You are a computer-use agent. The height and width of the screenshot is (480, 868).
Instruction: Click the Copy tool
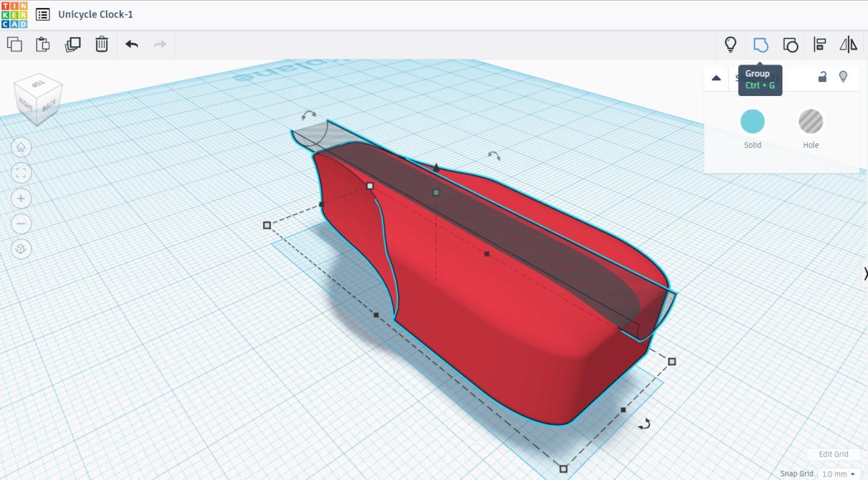15,44
